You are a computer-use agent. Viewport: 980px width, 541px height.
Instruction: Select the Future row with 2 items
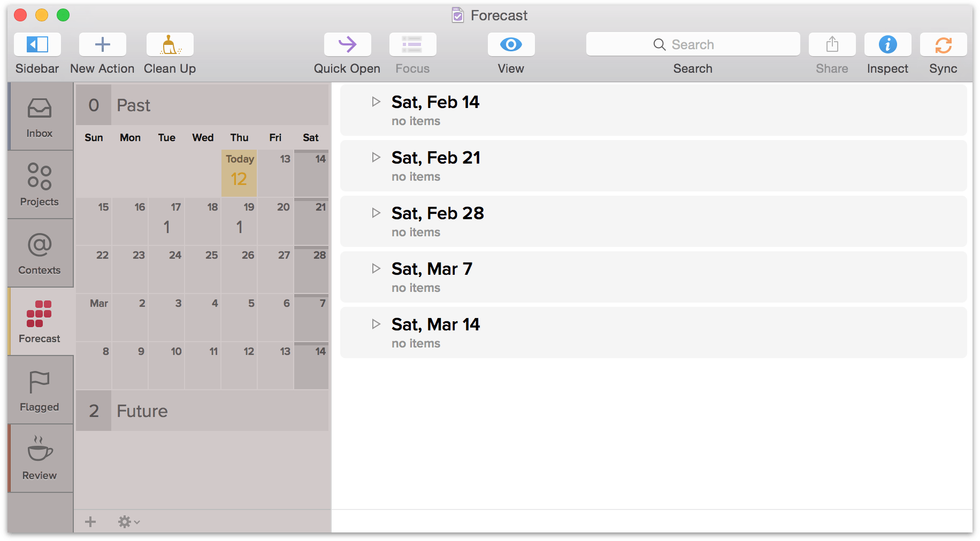click(x=202, y=411)
